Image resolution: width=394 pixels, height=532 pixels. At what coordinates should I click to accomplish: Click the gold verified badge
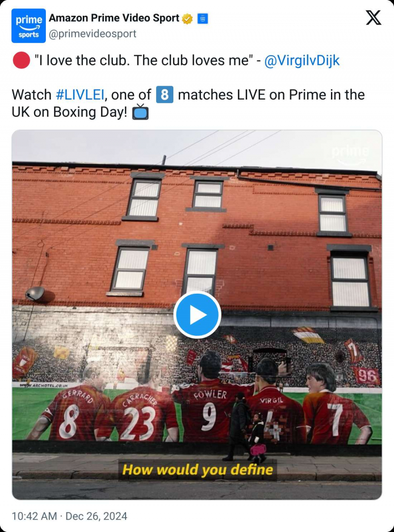187,19
